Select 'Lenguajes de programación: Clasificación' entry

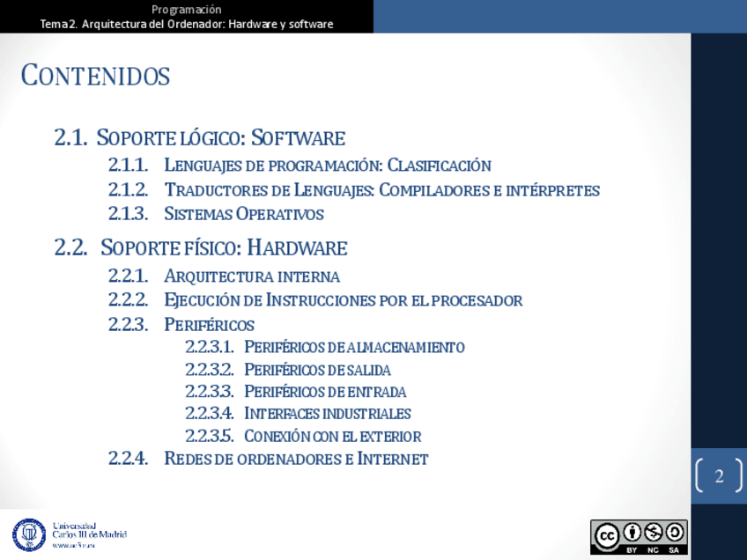click(x=328, y=166)
